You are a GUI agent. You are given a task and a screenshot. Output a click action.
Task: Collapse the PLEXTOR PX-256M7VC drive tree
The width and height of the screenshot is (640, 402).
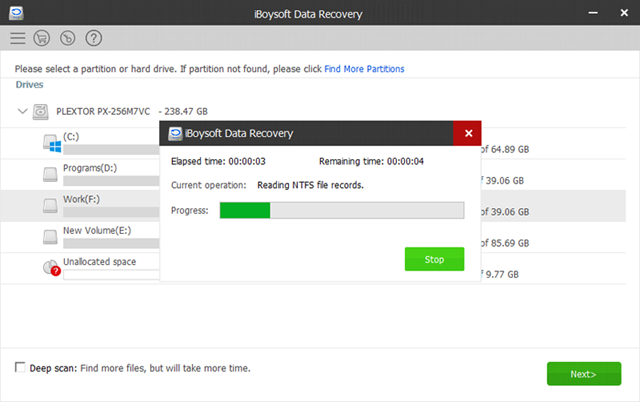pos(22,111)
